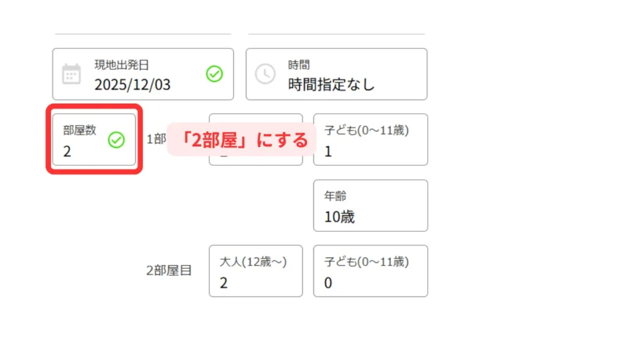Click the calendar icon for departure date

pos(71,74)
